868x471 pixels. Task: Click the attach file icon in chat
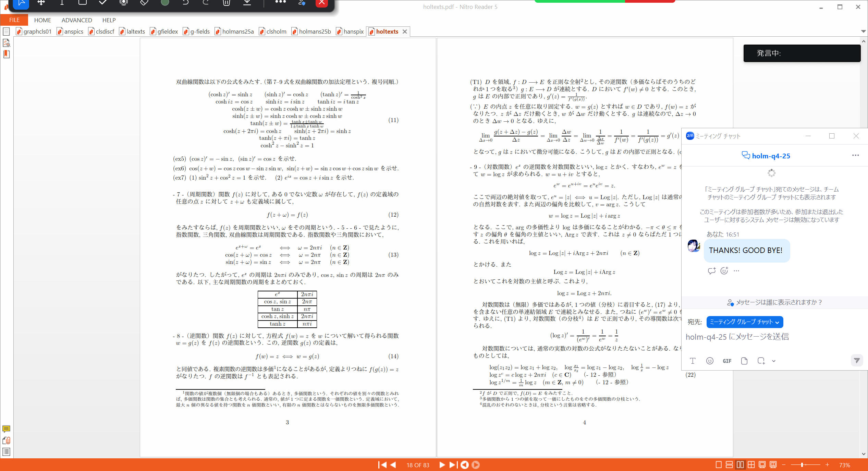tap(744, 361)
